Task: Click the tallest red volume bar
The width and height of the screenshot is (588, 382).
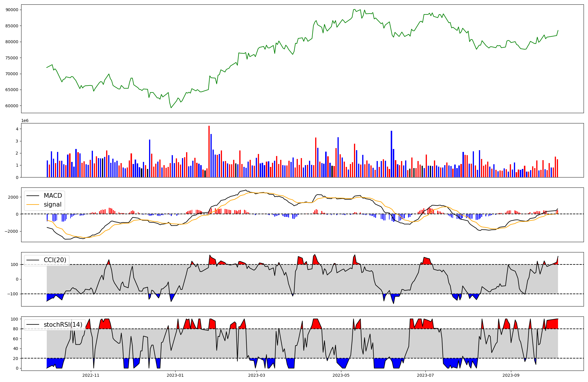Action: point(209,151)
